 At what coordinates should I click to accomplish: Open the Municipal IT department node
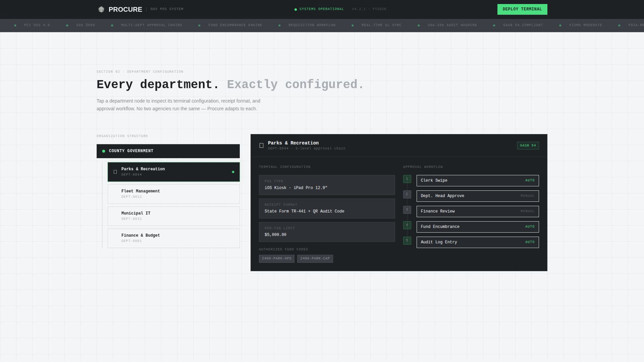pyautogui.click(x=173, y=216)
